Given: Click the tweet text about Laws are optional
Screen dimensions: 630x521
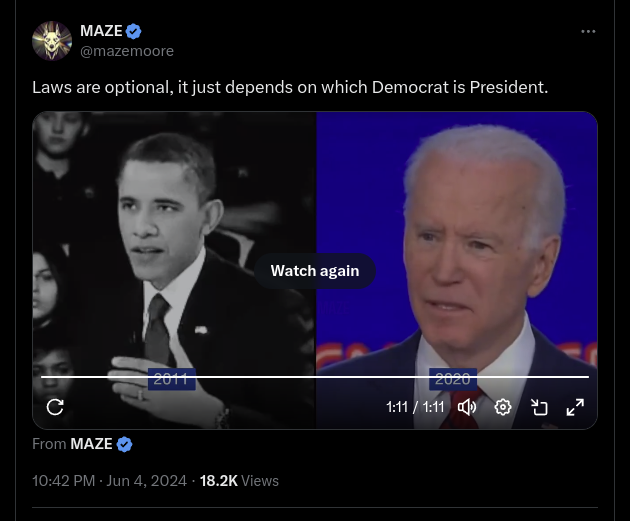Looking at the screenshot, I should coord(290,87).
